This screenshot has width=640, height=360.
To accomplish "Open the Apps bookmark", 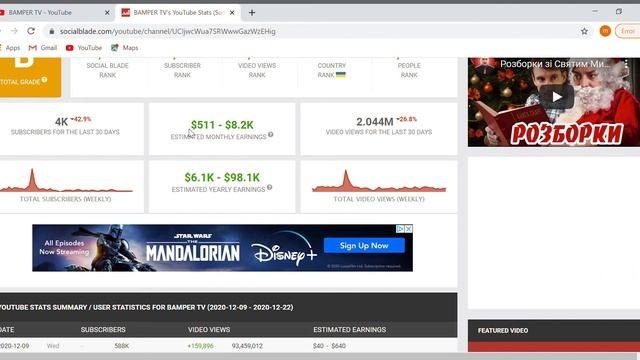I will pyautogui.click(x=11, y=48).
